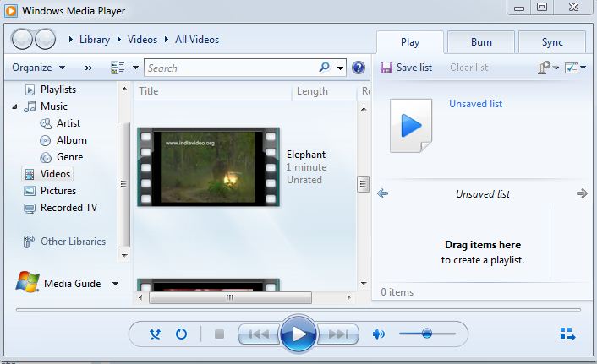
Task: Expand breadcrumb arrow before Videos
Action: tap(119, 39)
